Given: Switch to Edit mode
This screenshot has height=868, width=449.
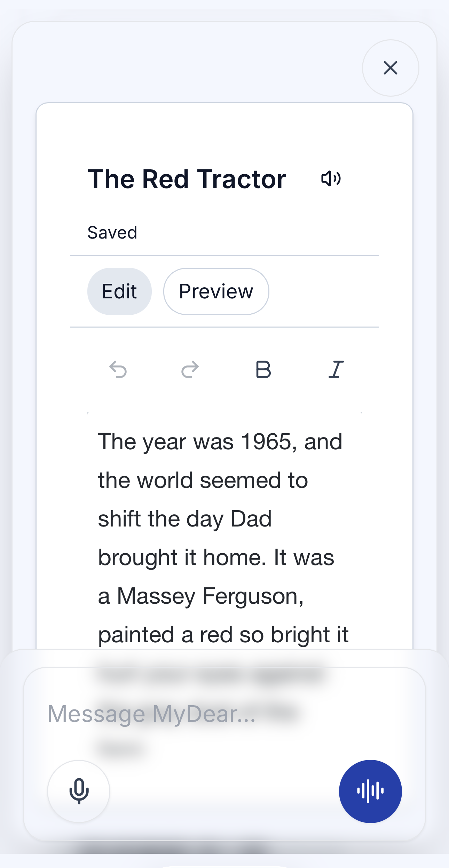Looking at the screenshot, I should (x=119, y=291).
